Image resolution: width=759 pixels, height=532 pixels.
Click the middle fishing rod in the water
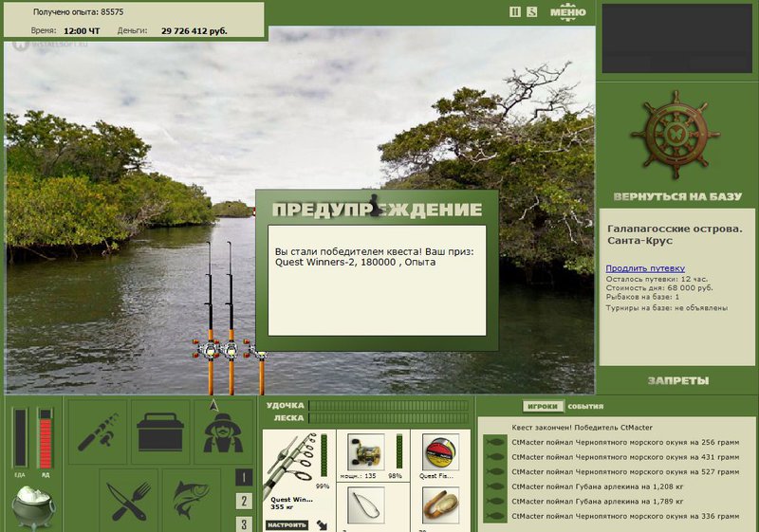click(231, 320)
